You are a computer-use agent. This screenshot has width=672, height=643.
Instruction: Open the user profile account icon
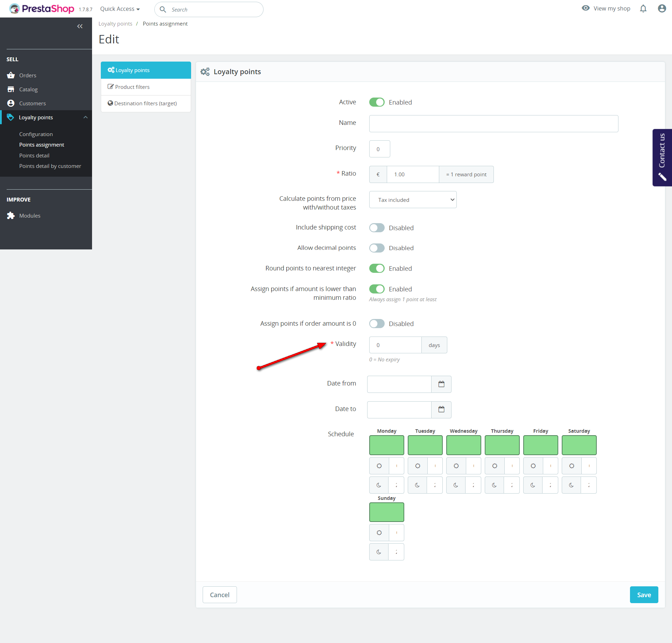661,9
